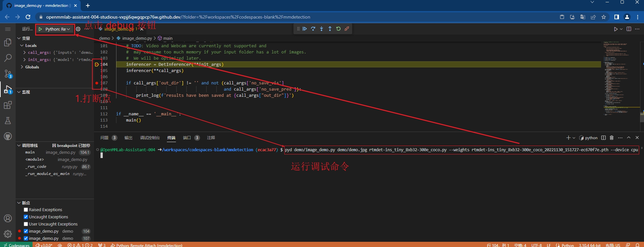The height and width of the screenshot is (247, 644).
Task: Click the Restart debug icon
Action: 338,29
